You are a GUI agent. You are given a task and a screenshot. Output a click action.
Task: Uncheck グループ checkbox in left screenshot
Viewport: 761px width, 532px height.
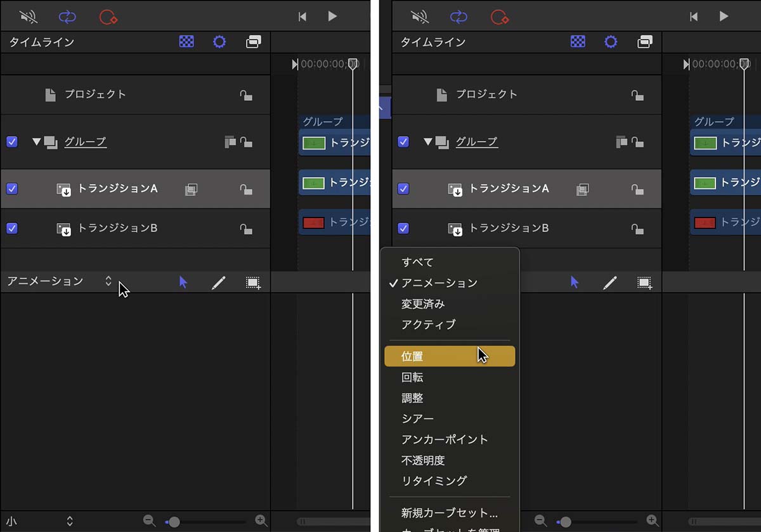(x=12, y=141)
